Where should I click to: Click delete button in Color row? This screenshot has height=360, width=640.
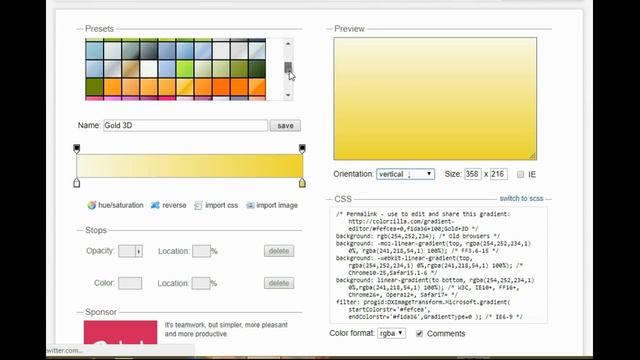279,283
